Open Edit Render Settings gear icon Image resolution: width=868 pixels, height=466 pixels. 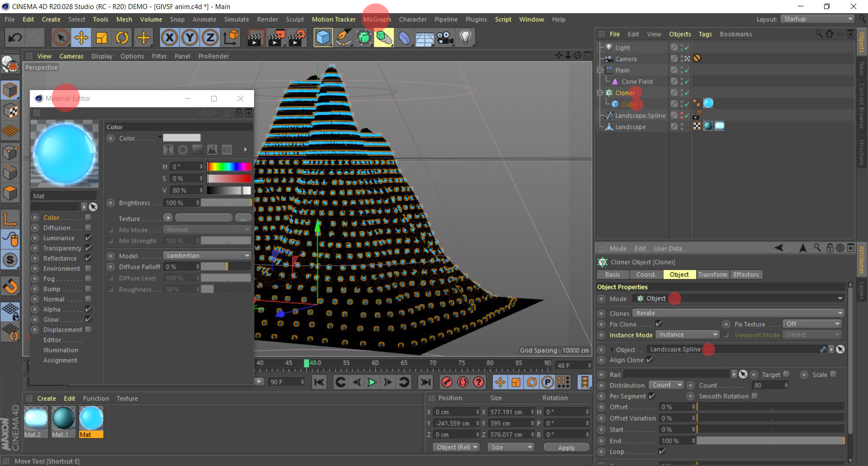click(x=297, y=38)
